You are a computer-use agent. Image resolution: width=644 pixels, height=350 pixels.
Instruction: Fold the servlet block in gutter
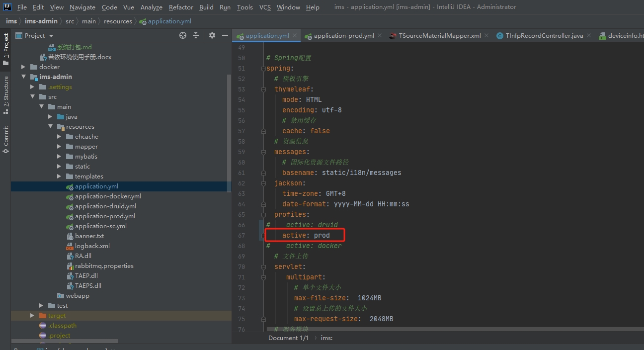[x=264, y=267]
